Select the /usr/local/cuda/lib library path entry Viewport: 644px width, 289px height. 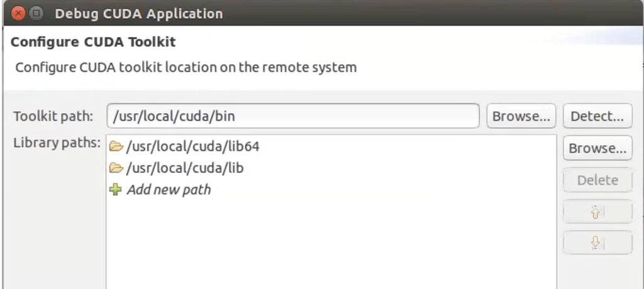click(x=185, y=168)
